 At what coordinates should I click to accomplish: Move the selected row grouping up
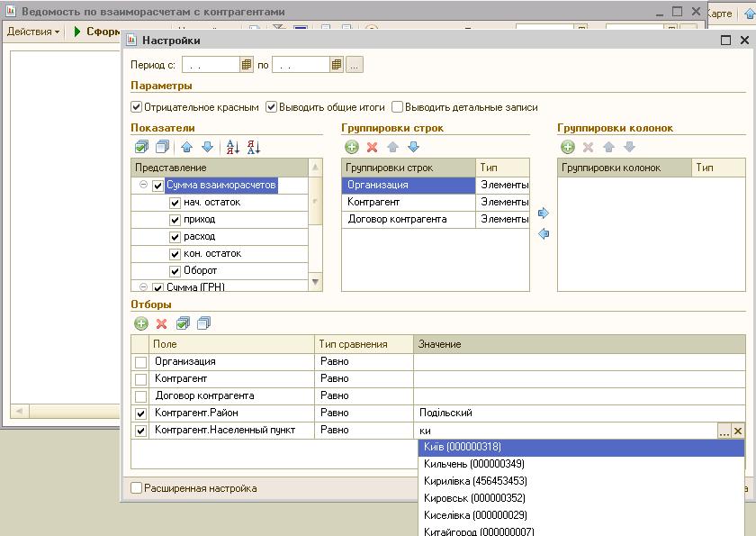click(393, 147)
